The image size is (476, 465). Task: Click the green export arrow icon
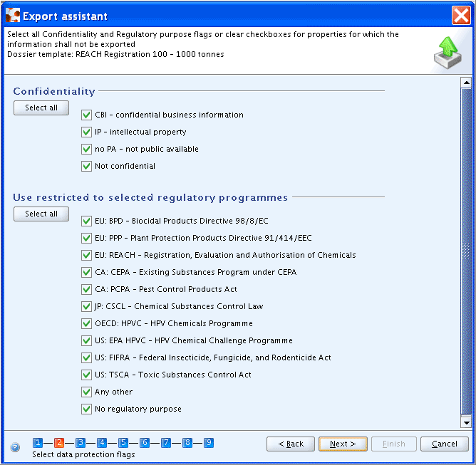coord(447,53)
